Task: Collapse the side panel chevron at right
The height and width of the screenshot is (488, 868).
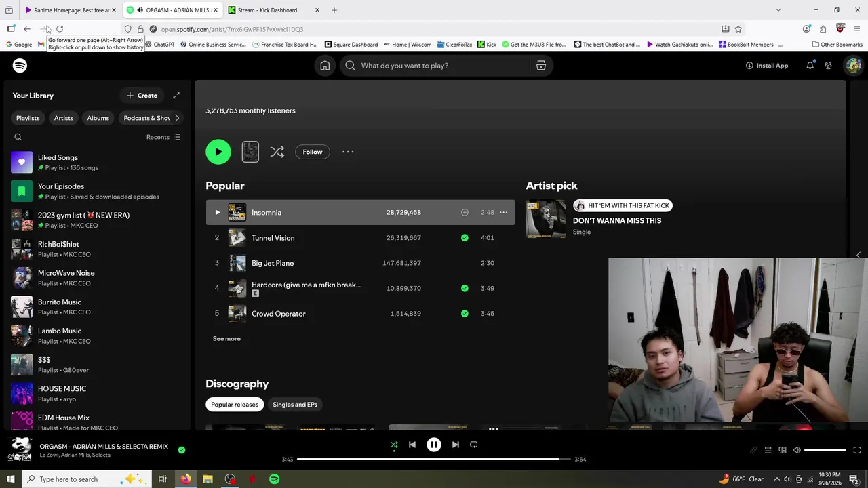Action: pyautogui.click(x=859, y=256)
